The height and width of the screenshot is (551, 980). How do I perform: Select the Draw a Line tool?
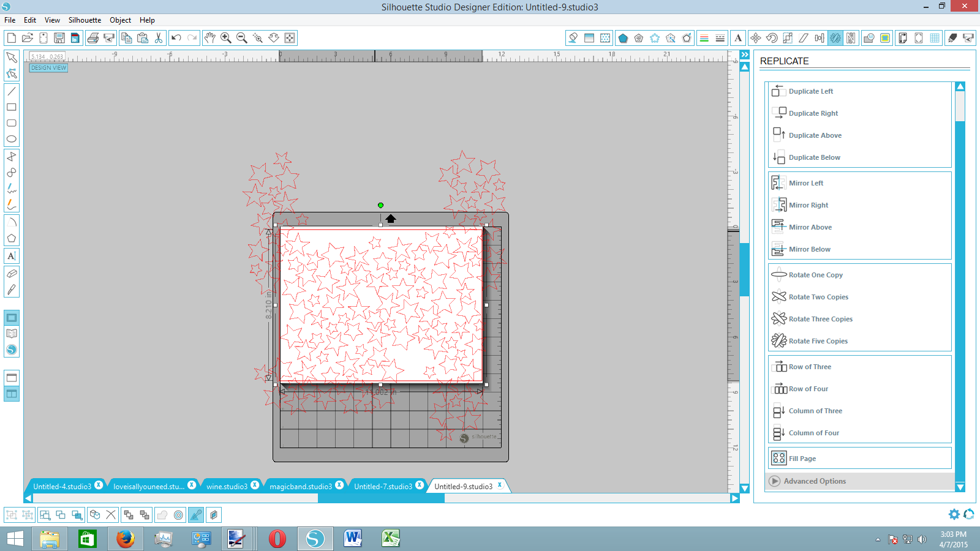click(12, 91)
